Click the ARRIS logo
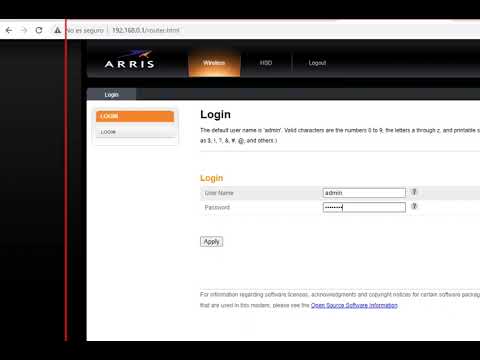 click(x=129, y=59)
